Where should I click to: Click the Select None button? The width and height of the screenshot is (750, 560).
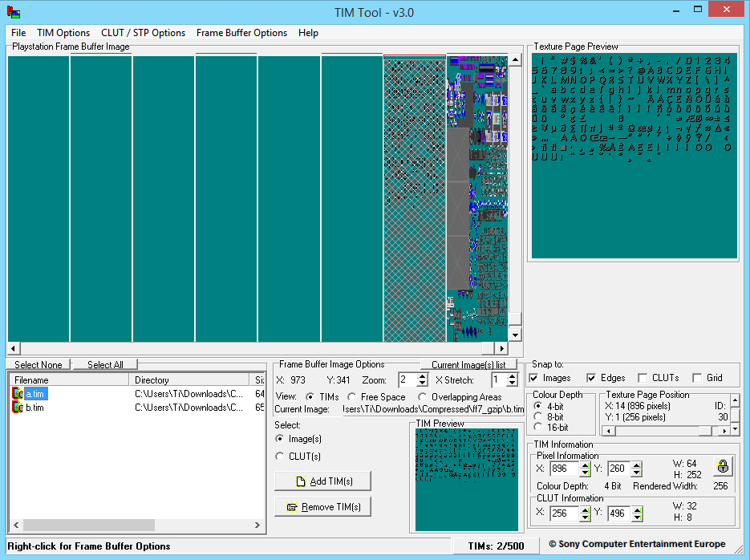39,364
